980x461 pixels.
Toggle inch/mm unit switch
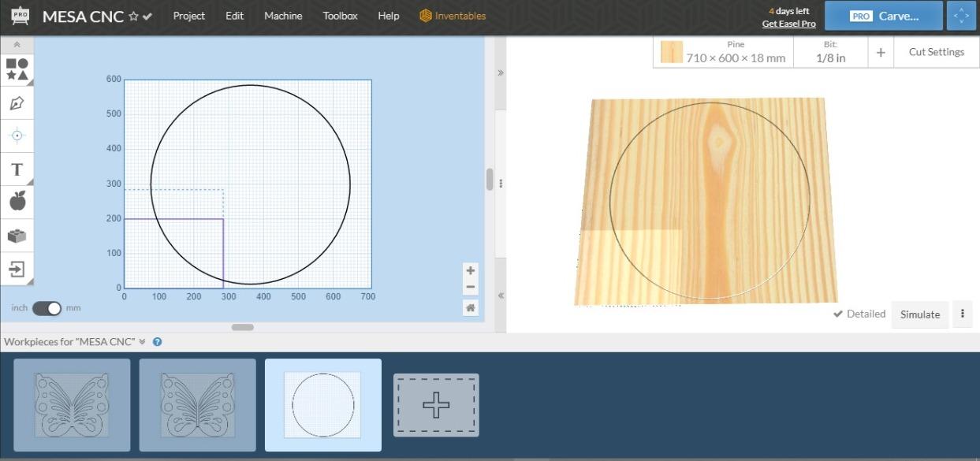47,308
